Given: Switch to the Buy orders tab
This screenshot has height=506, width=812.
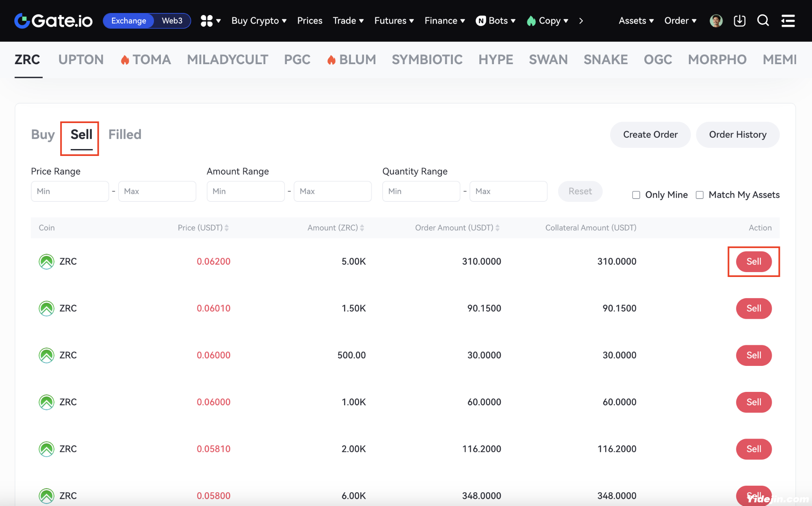Looking at the screenshot, I should pyautogui.click(x=43, y=134).
